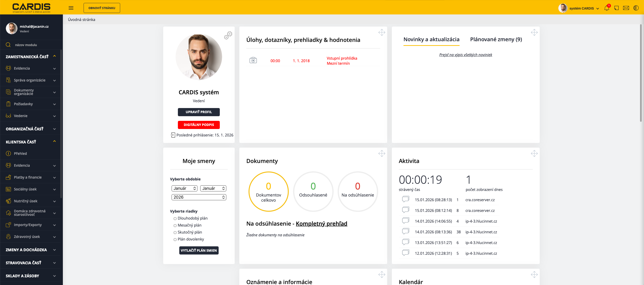Check the Plán dovolenky checkbox
644x285 pixels.
pos(175,240)
